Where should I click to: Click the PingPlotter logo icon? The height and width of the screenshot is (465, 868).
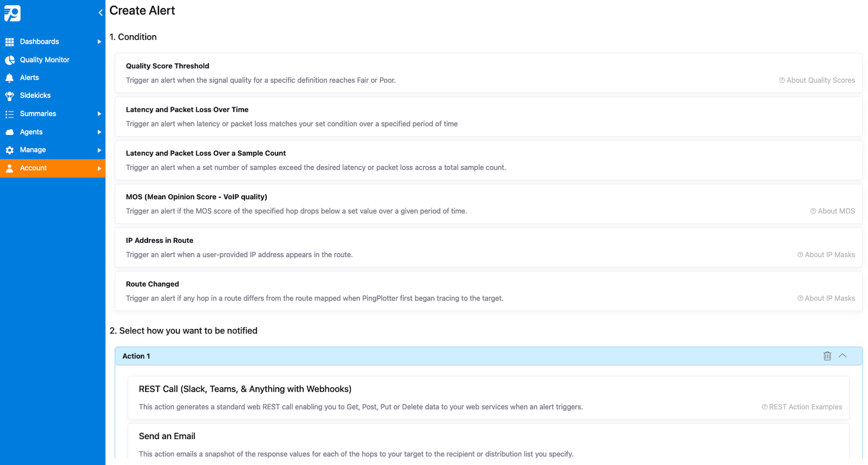point(13,13)
